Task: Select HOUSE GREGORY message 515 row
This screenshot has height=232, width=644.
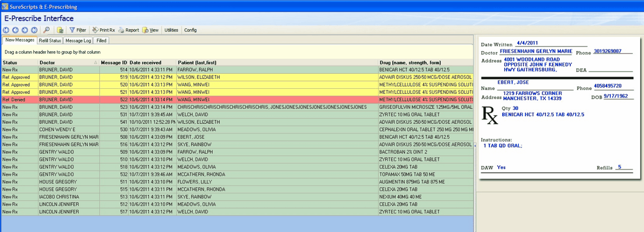Action: coord(237,189)
